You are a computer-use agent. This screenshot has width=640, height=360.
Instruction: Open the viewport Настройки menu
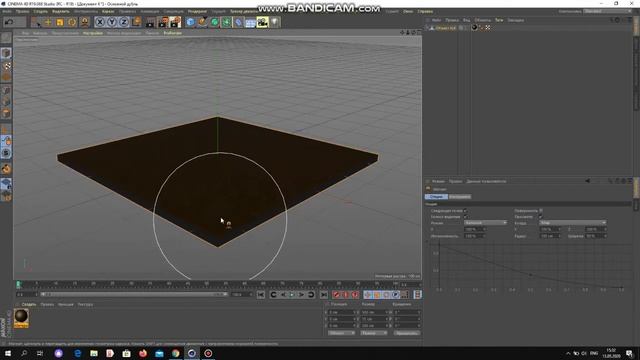click(93, 33)
